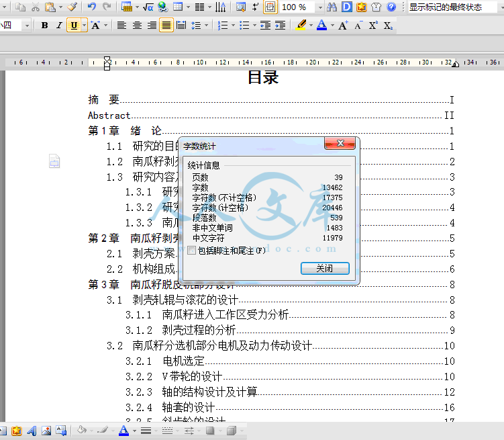Go to 3.2.3 轴的结构设计及计算 entry

[x=290, y=392]
